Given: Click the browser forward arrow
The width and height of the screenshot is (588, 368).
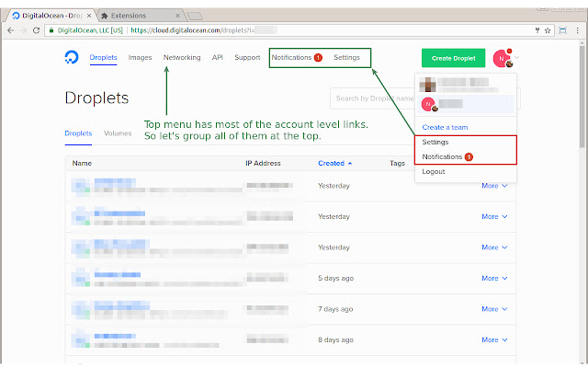Looking at the screenshot, I should coord(23,30).
